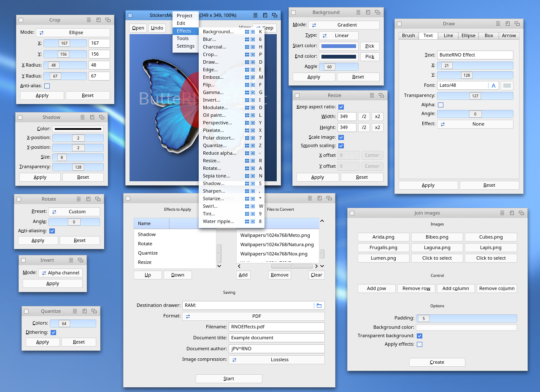Switch to the Brush tab in Draw
540x392 pixels.
point(408,36)
